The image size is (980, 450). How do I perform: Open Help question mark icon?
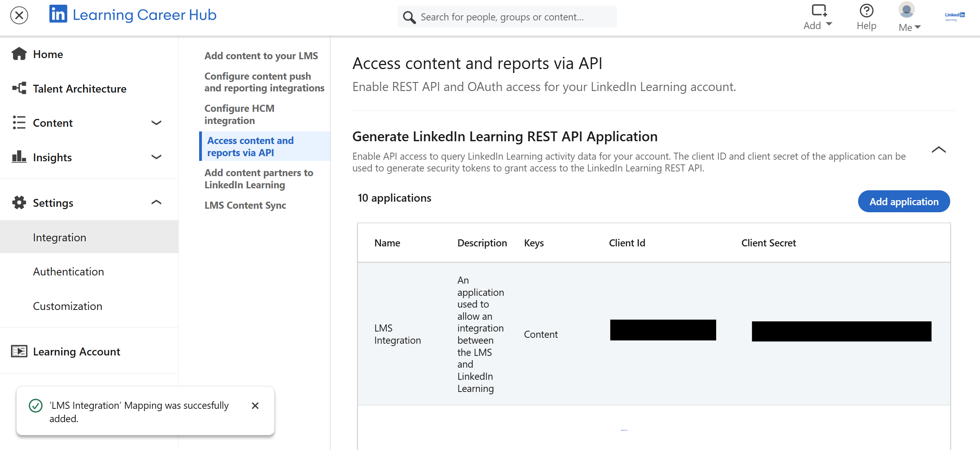click(866, 11)
